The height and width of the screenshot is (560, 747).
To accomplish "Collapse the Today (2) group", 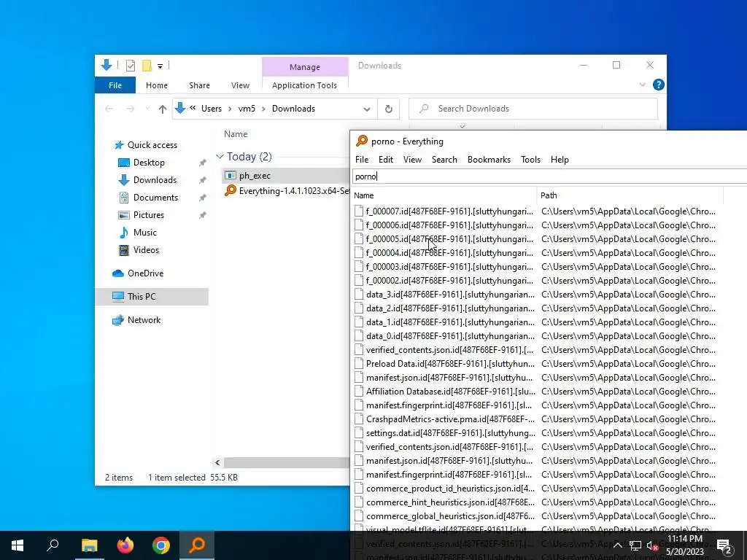I will coord(220,157).
